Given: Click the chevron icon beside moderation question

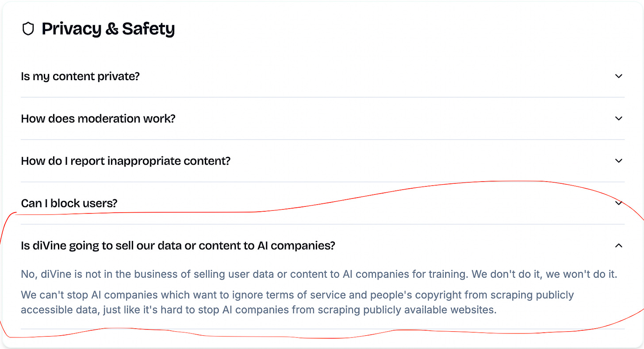Looking at the screenshot, I should click(x=619, y=118).
